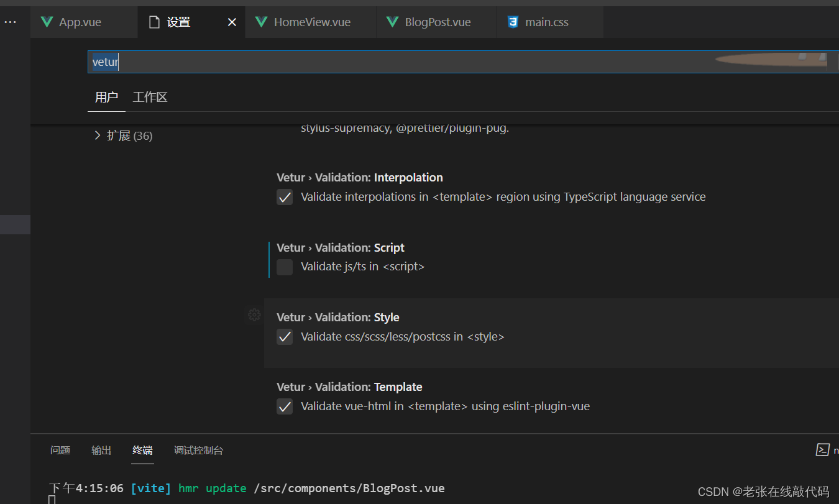Click the terminal shell icon in panel header

click(x=822, y=449)
